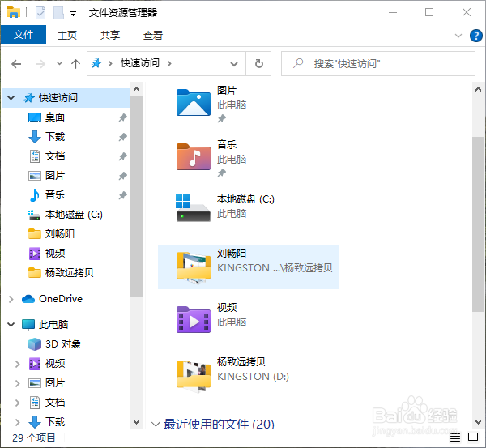
Task: Switch to the 共享 ribbon tab
Action: [x=109, y=35]
